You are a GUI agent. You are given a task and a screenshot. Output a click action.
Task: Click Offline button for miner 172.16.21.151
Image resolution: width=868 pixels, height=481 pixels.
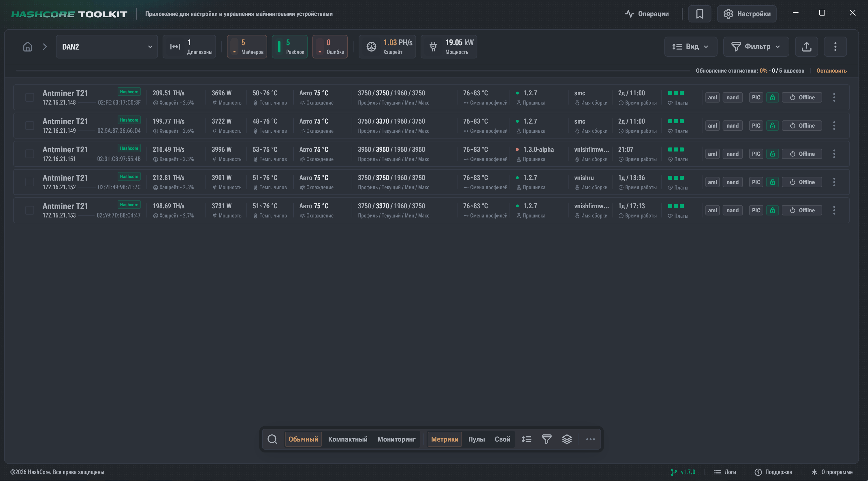(802, 154)
